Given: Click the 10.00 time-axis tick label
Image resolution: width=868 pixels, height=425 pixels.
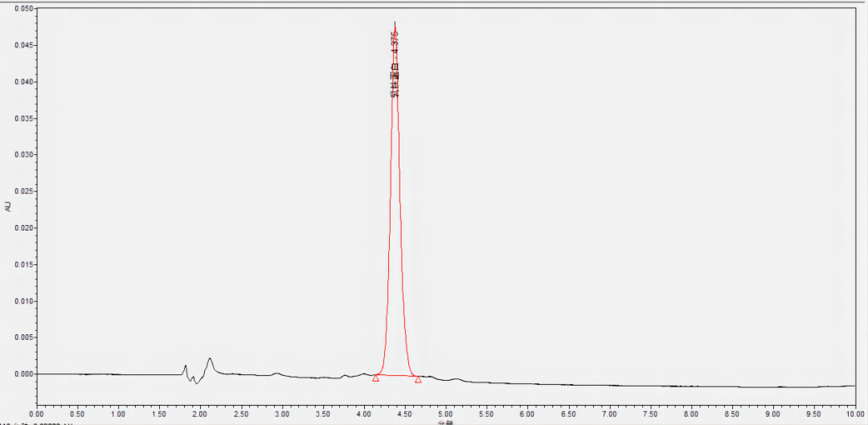Looking at the screenshot, I should 855,414.
